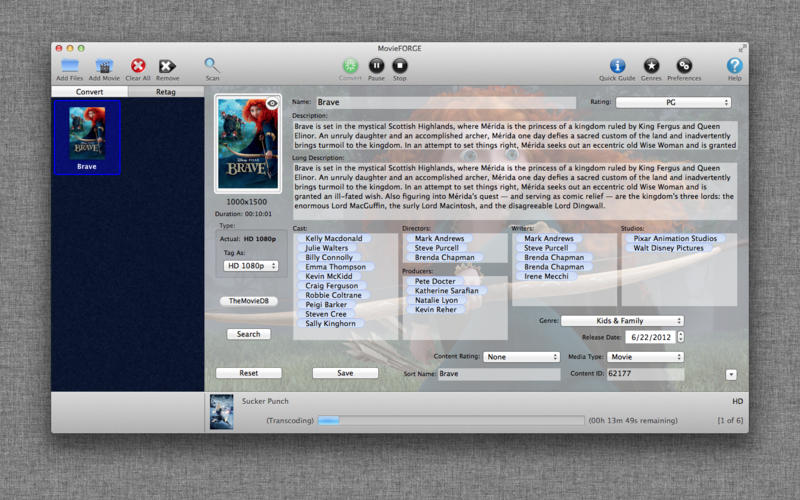Toggle the eye icon on the poster
The width and height of the screenshot is (800, 500).
(x=272, y=104)
